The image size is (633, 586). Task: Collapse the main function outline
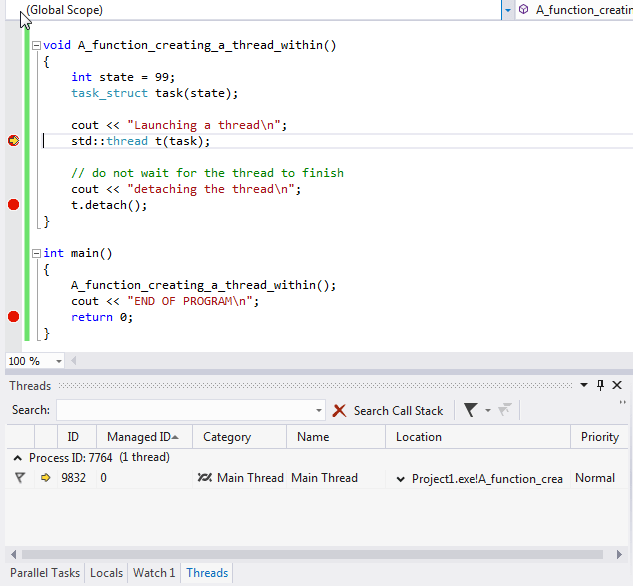point(36,253)
